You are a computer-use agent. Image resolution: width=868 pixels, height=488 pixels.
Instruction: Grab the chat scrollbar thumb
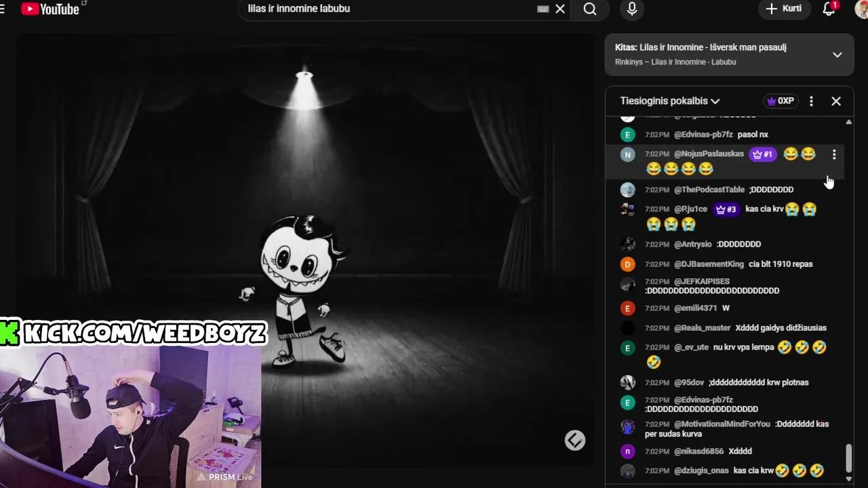(849, 459)
